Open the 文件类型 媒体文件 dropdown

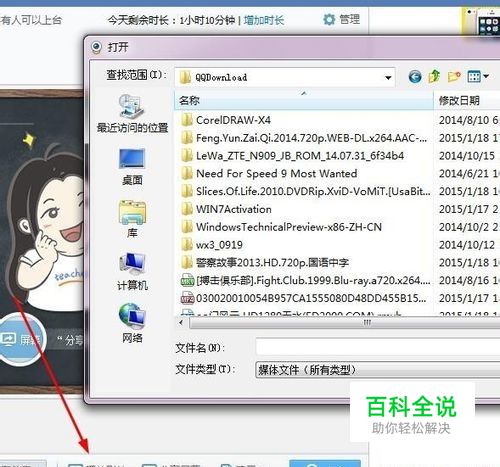pos(378,370)
